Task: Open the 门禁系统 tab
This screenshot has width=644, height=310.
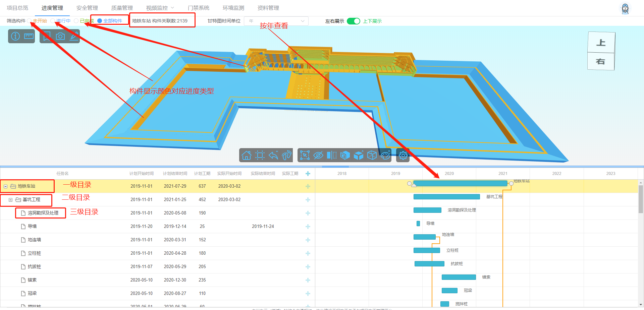Action: click(x=199, y=8)
